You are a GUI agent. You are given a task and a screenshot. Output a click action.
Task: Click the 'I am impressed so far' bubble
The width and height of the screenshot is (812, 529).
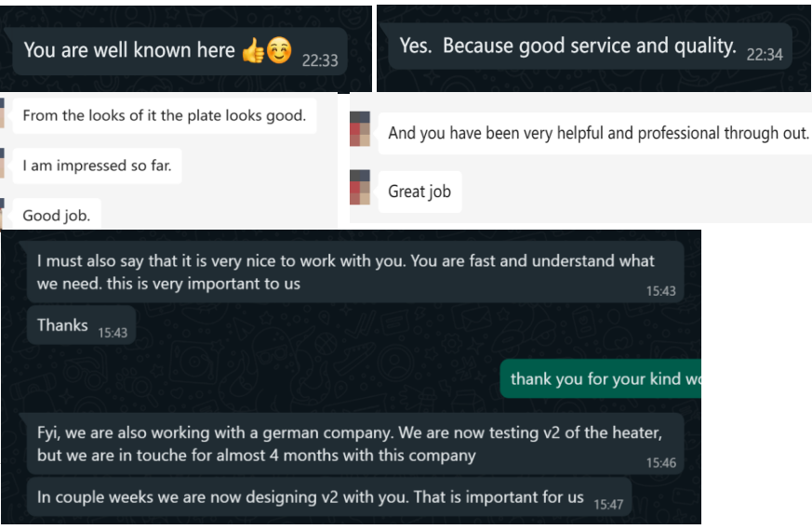pos(98,166)
